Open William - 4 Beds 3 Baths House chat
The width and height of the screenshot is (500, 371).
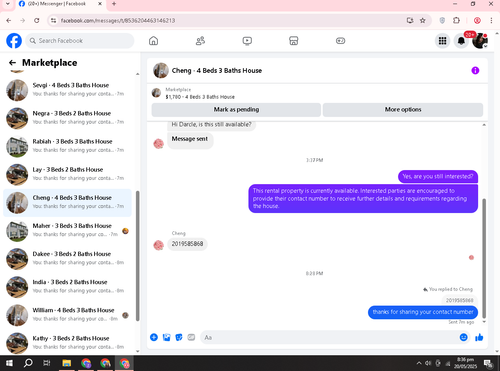(67, 315)
